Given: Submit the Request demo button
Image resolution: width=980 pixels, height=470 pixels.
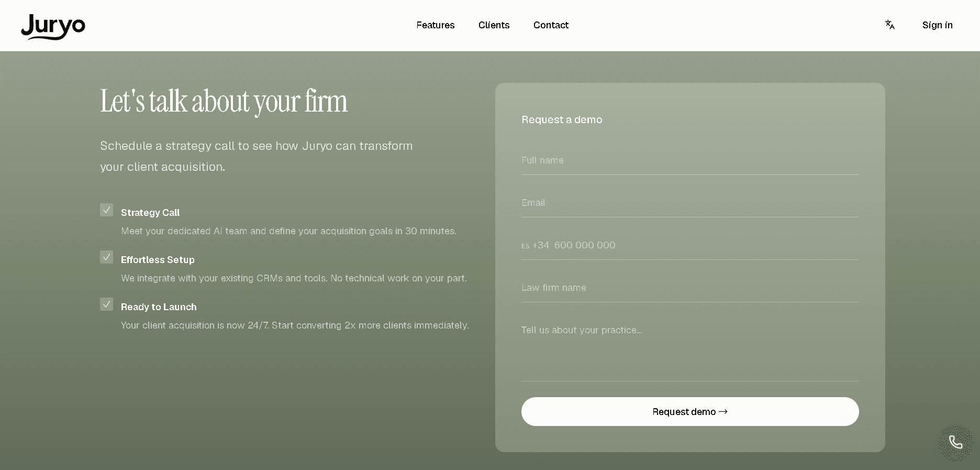Looking at the screenshot, I should click(690, 412).
